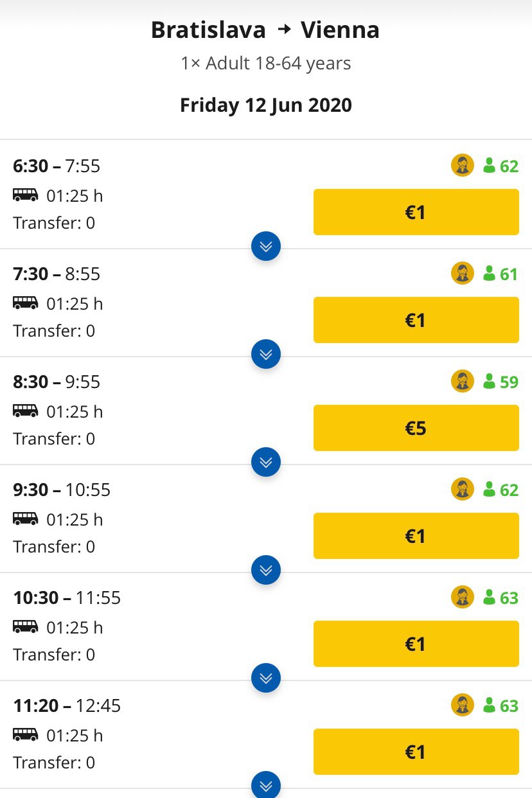532x798 pixels.
Task: Expand details for the 11:20 – 12:45 connection
Action: 266,785
